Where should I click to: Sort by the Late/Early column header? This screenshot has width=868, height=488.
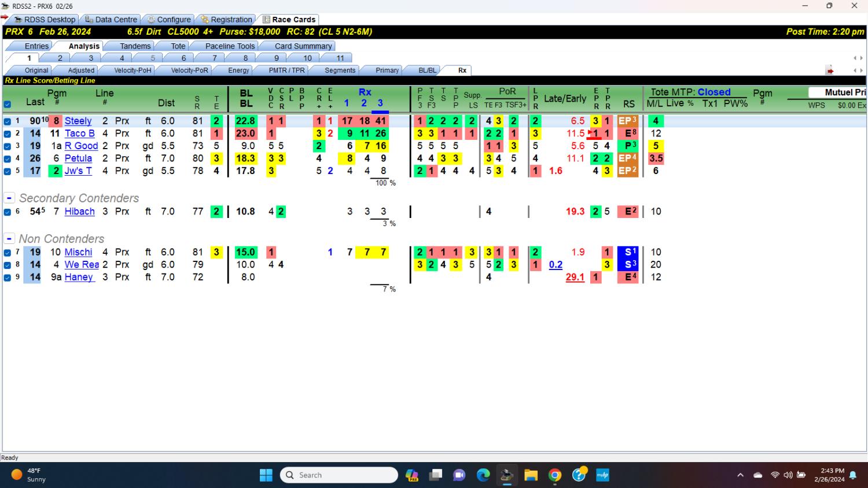click(565, 98)
